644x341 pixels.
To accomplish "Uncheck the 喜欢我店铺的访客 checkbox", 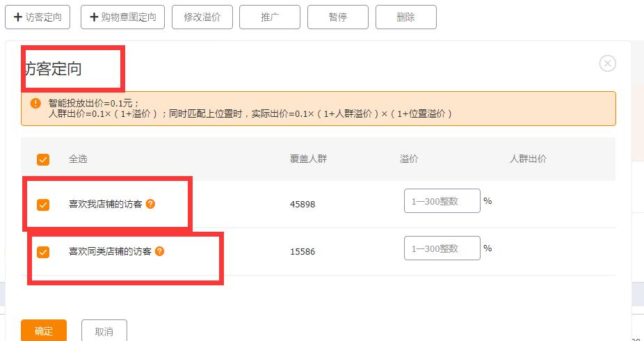I will (x=43, y=205).
